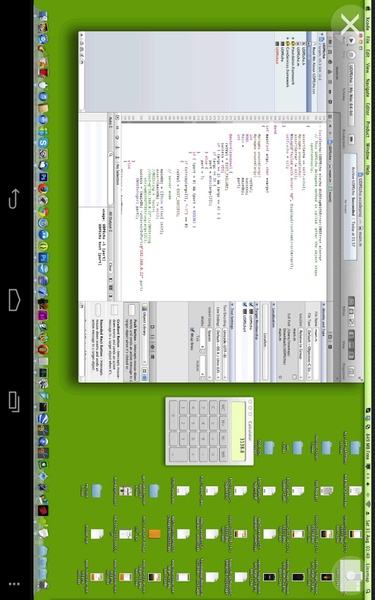
Task: Click the Calculator display showing 3158.8
Action: click(x=238, y=430)
